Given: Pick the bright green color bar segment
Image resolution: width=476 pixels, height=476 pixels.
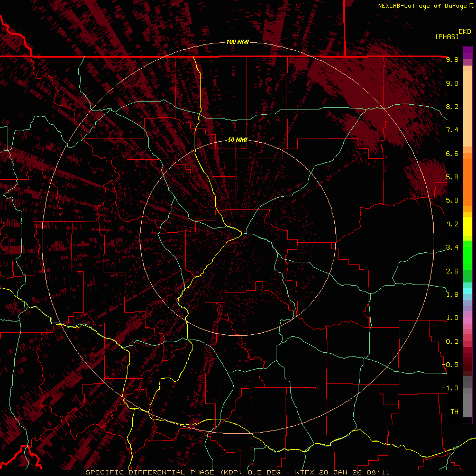Looking at the screenshot, I should 467,255.
